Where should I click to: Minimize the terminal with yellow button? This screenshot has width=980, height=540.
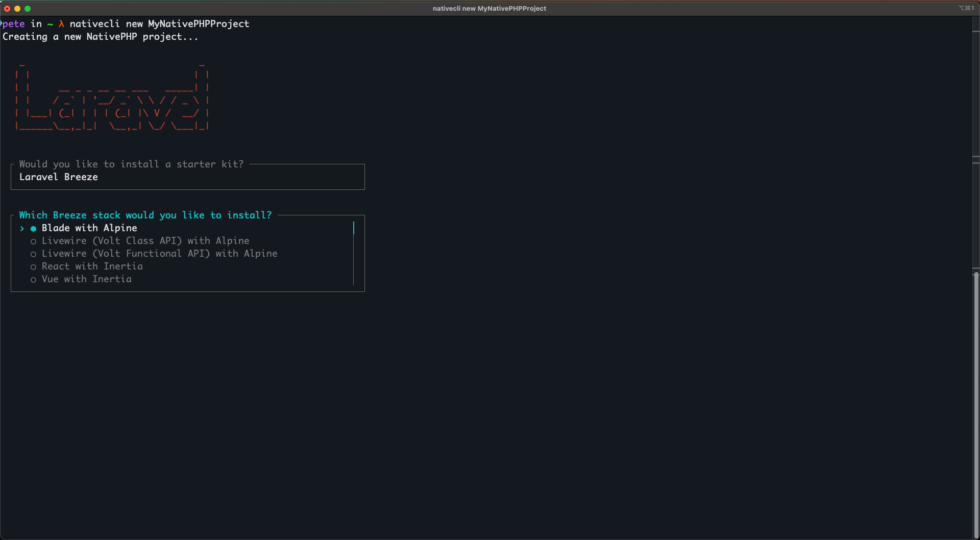point(17,8)
